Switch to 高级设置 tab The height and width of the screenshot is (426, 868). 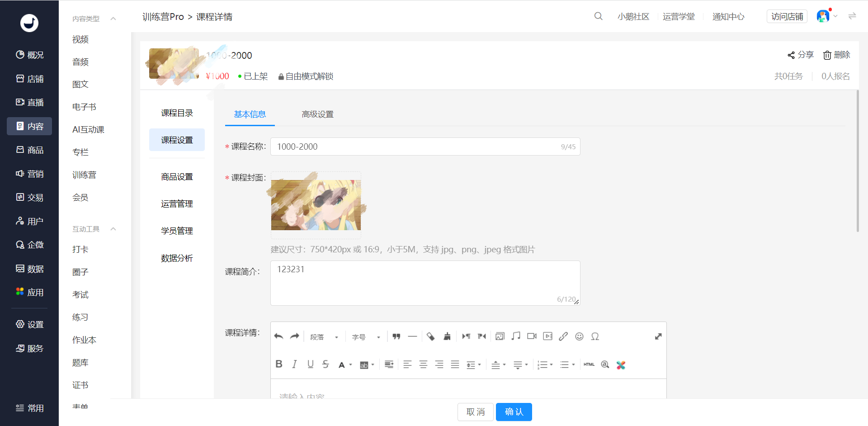317,114
